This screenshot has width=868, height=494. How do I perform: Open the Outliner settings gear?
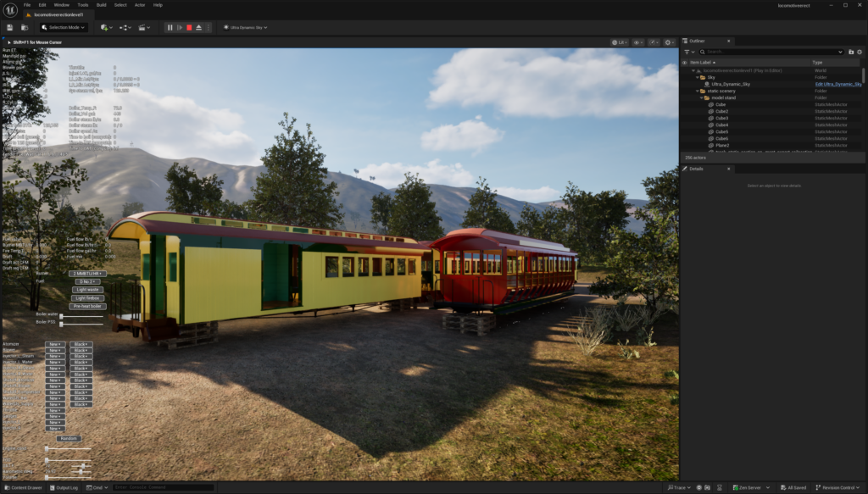pos(860,52)
